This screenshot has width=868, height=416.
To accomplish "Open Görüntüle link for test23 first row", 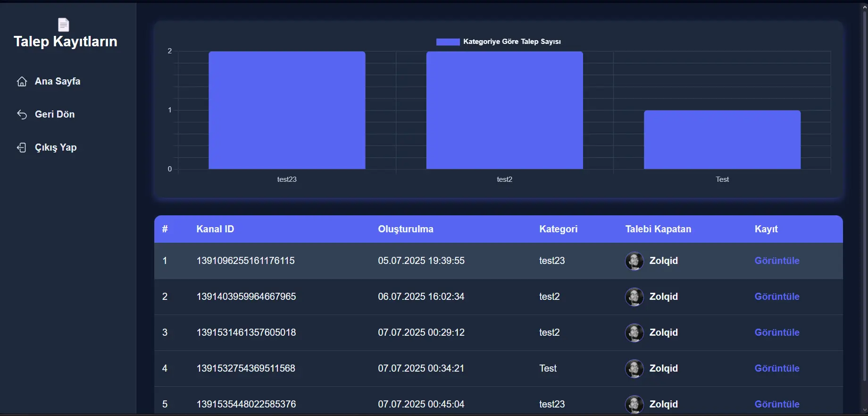I will coord(777,261).
